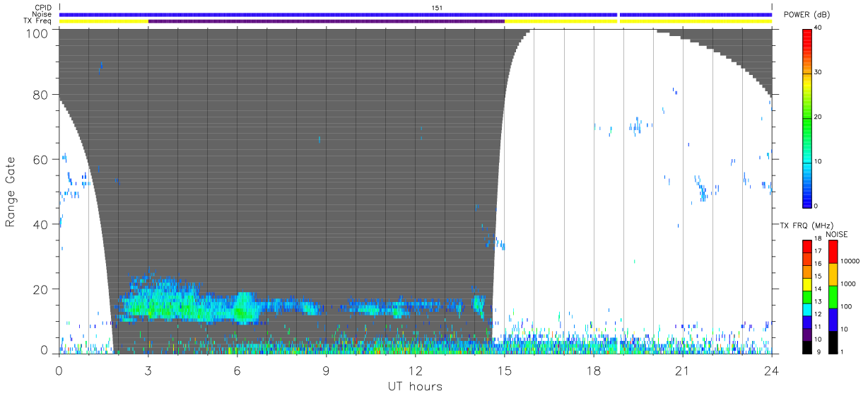Click tick label "21" on UT hours axis
Image resolution: width=868 pixels, height=401 pixels.
click(683, 371)
